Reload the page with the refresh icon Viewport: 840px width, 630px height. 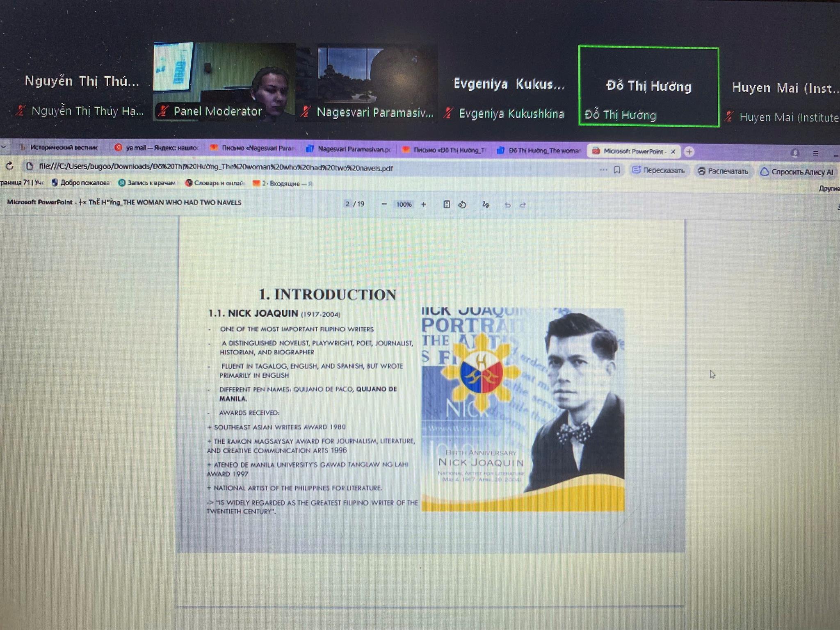click(10, 166)
